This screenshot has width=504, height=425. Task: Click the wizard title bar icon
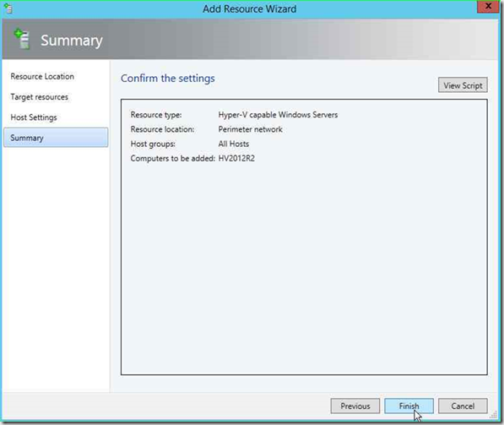[8, 8]
